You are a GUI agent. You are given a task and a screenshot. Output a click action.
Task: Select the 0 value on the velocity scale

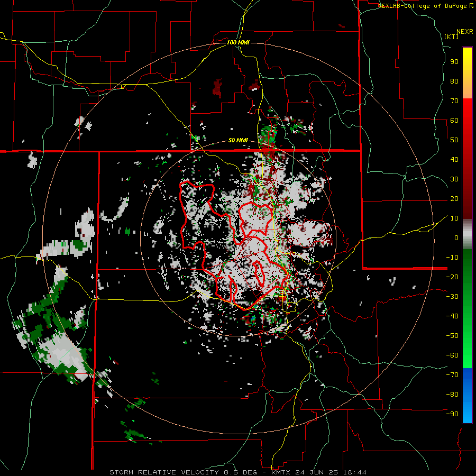pyautogui.click(x=456, y=237)
